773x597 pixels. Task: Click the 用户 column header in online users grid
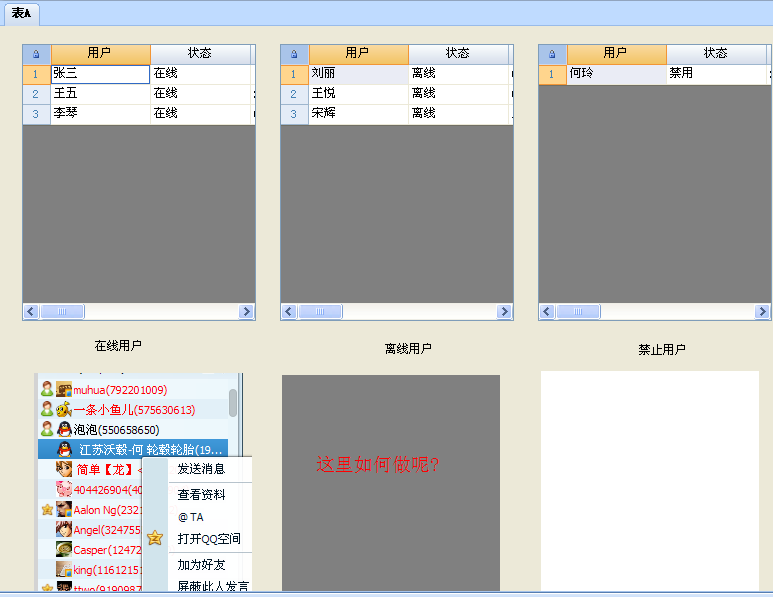coord(100,54)
